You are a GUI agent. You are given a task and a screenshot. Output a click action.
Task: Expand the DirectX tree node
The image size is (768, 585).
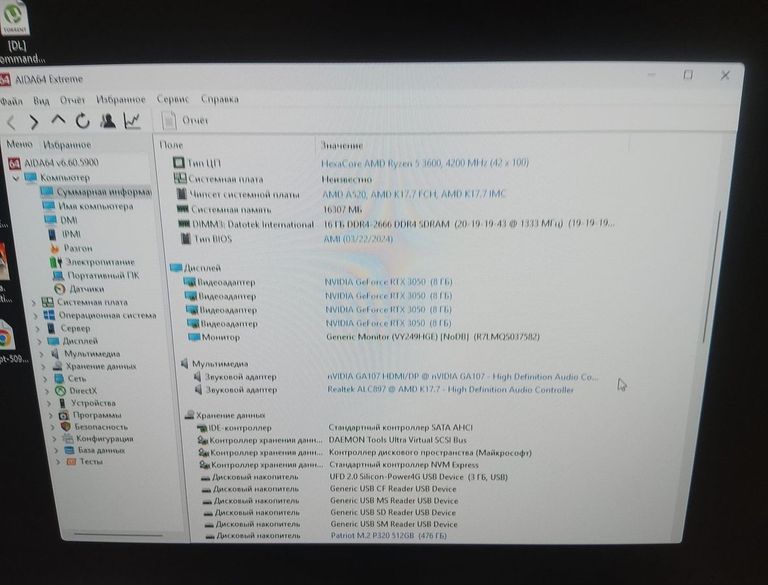47,391
